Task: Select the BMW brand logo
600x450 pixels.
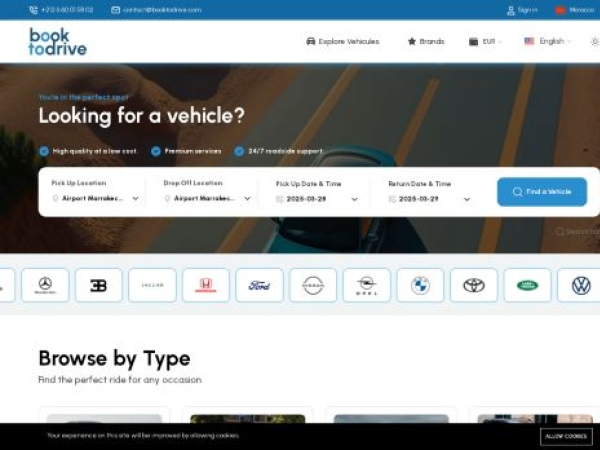Action: coord(420,285)
